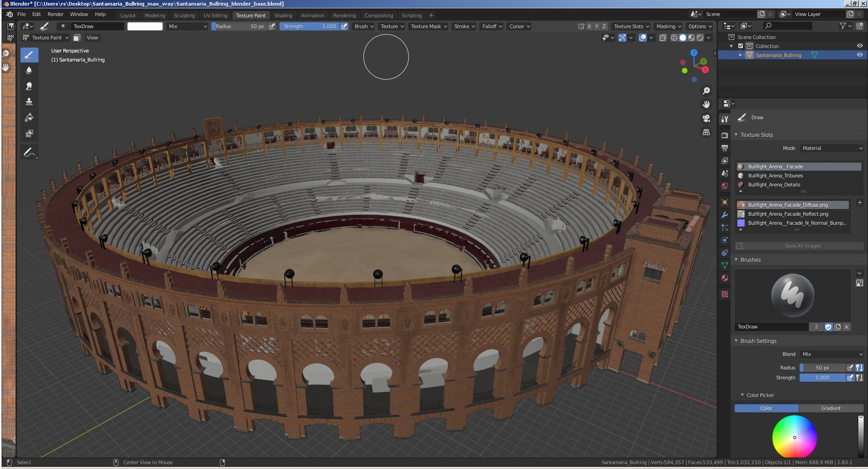Screen dimensions: 868x469
Task: Open the Falloff dropdown
Action: point(492,27)
